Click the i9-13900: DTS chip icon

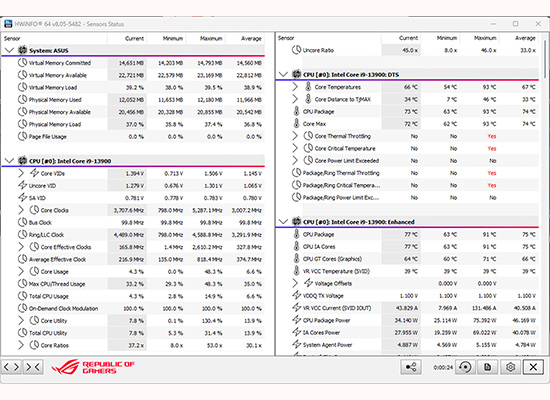(297, 74)
